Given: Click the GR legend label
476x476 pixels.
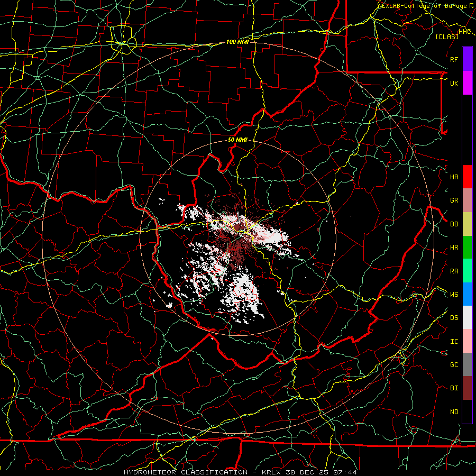Looking at the screenshot, I should [454, 200].
